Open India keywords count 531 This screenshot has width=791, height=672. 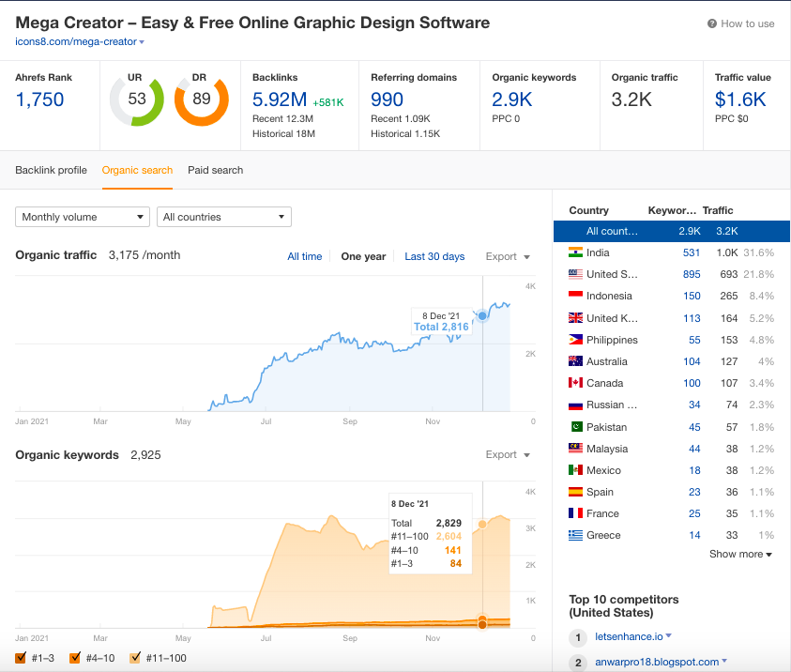(692, 252)
